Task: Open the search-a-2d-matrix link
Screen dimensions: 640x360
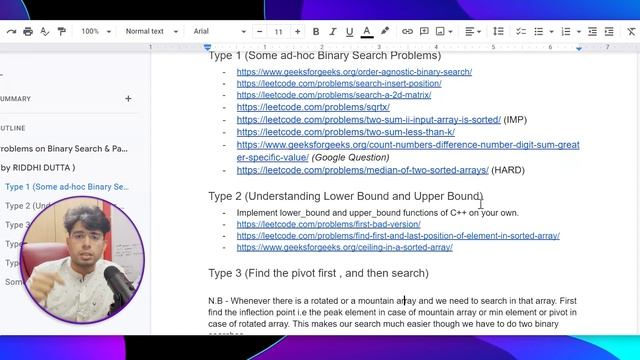Action: coord(334,95)
